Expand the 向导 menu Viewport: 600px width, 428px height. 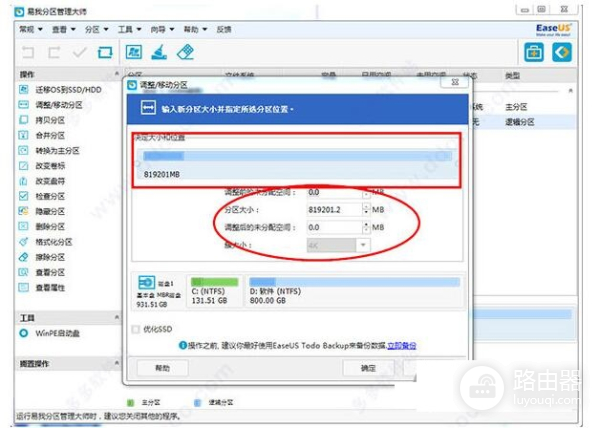[x=160, y=30]
